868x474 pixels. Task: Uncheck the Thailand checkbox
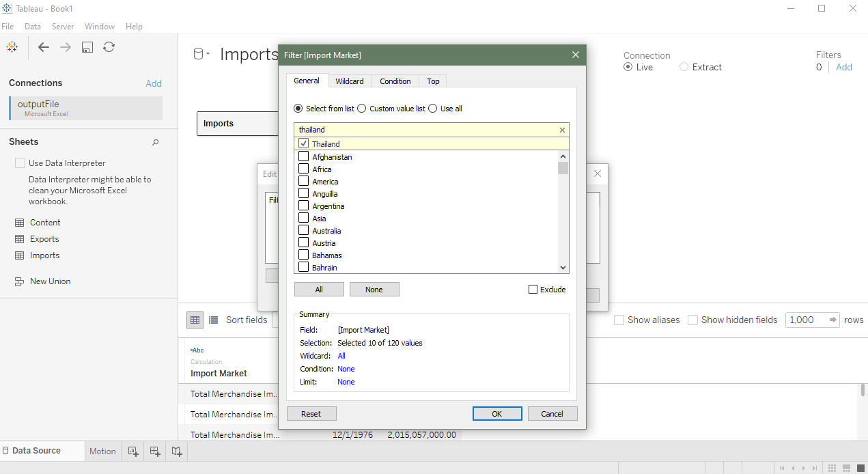point(304,143)
